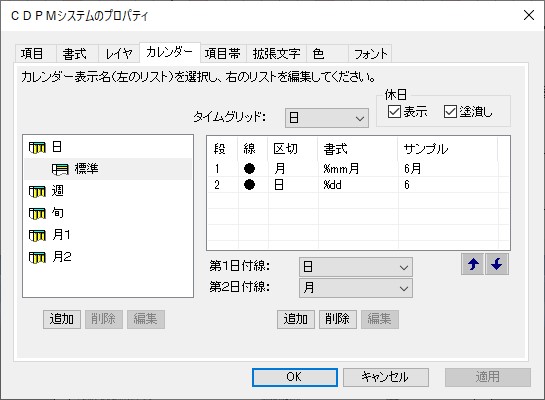Move row up with blue up arrow

[472, 264]
